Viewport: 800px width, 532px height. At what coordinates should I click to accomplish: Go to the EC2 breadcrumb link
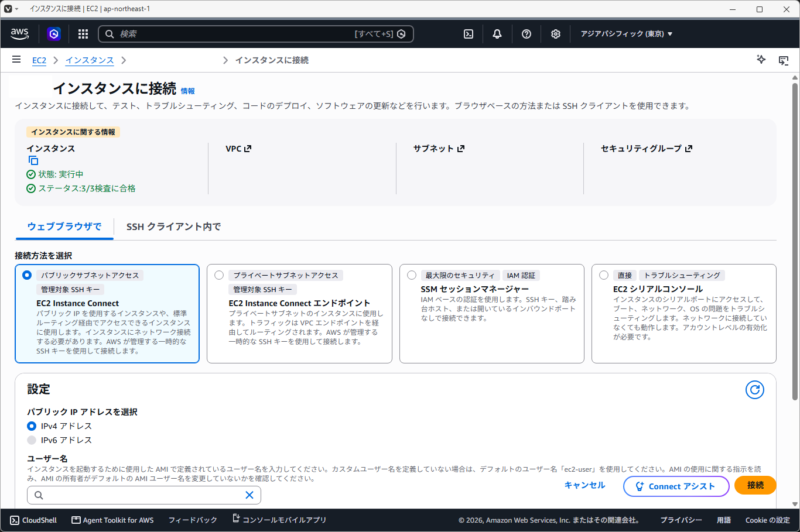point(39,60)
